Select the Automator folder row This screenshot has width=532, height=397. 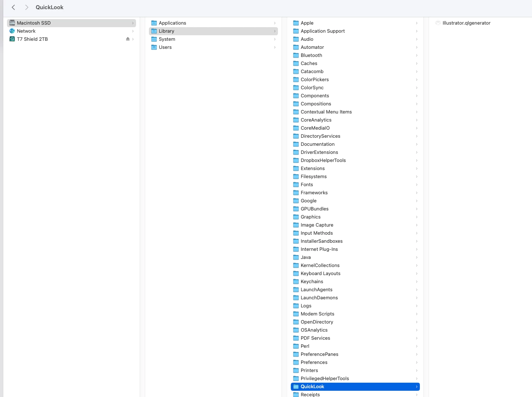[355, 47]
